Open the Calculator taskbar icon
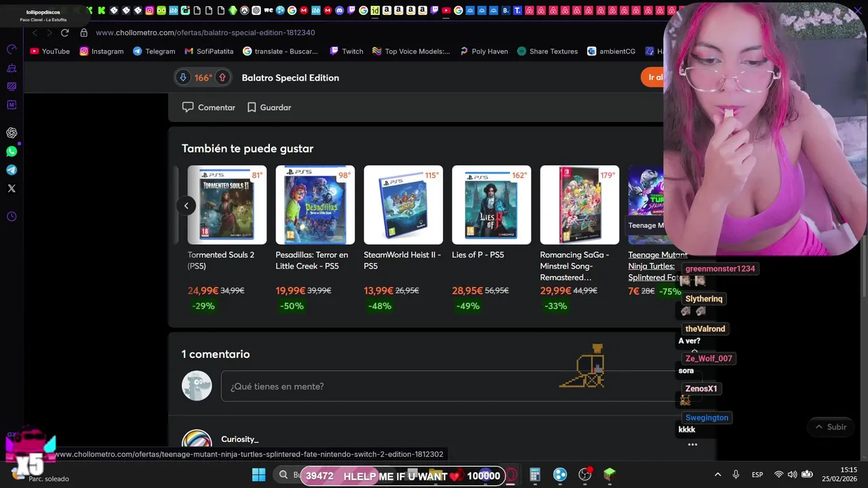Screen dimensions: 868x488 (x=535, y=475)
